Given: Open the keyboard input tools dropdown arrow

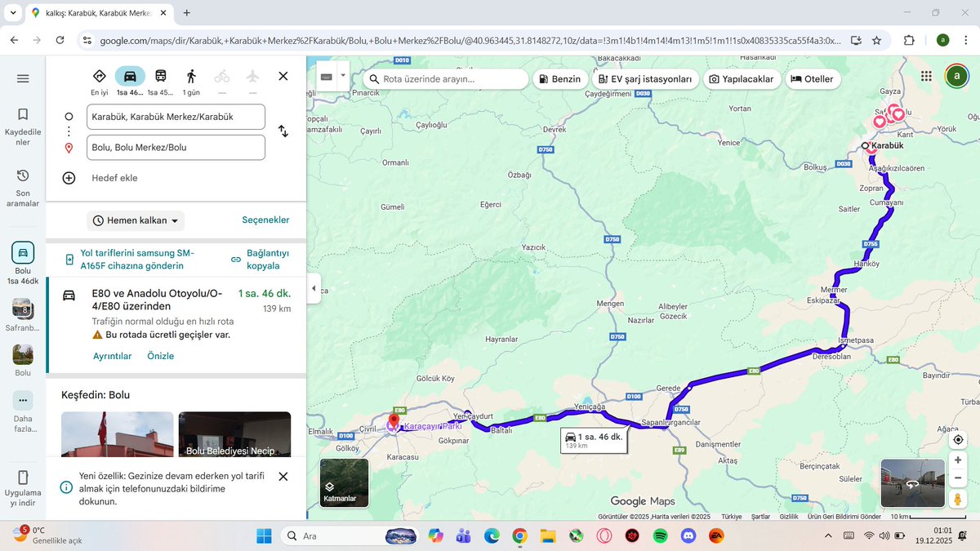Looking at the screenshot, I should pyautogui.click(x=344, y=78).
